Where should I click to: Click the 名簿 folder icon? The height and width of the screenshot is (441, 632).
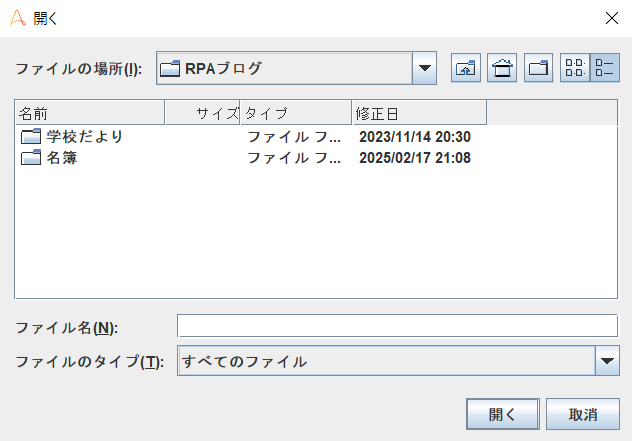(x=30, y=158)
